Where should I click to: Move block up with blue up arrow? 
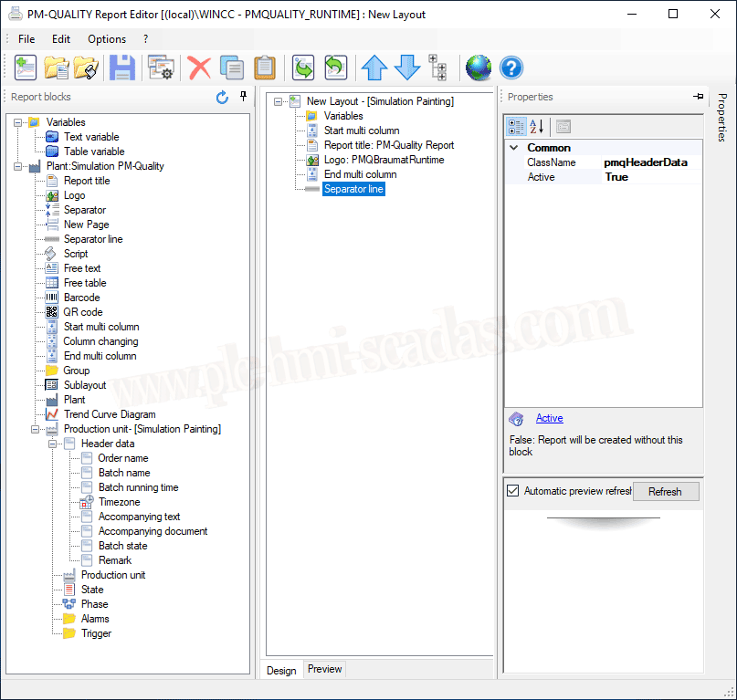(374, 68)
